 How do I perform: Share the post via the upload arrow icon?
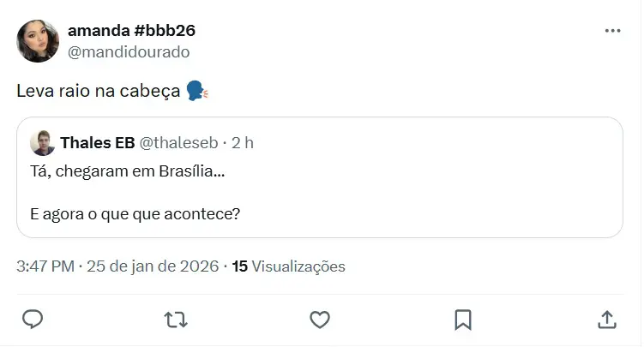[606, 320]
